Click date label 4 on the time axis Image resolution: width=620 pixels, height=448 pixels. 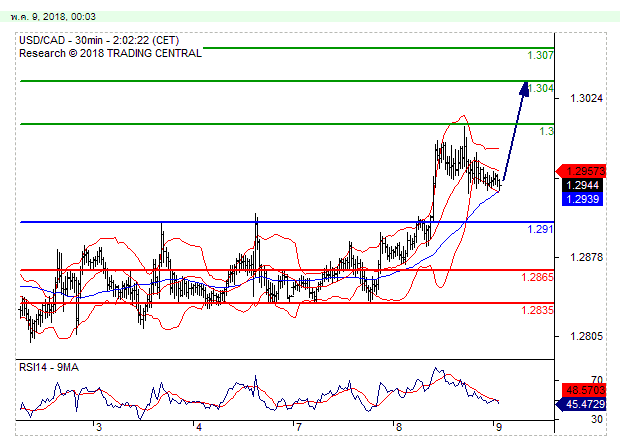[x=199, y=427]
